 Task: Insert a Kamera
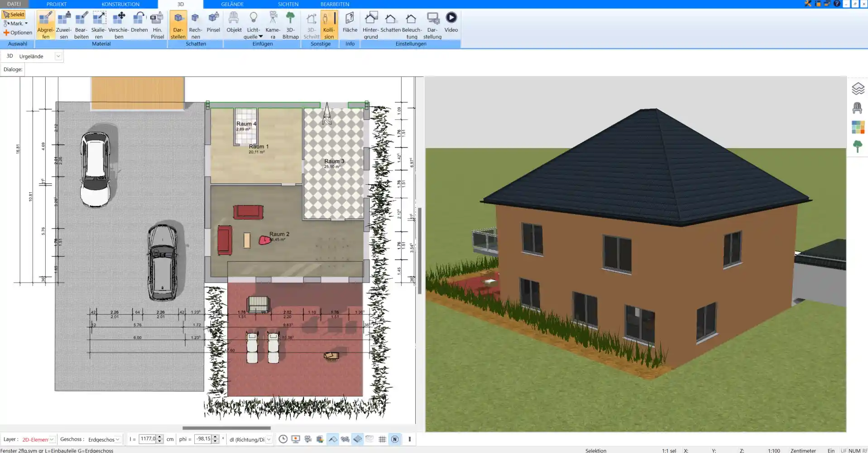(x=273, y=25)
